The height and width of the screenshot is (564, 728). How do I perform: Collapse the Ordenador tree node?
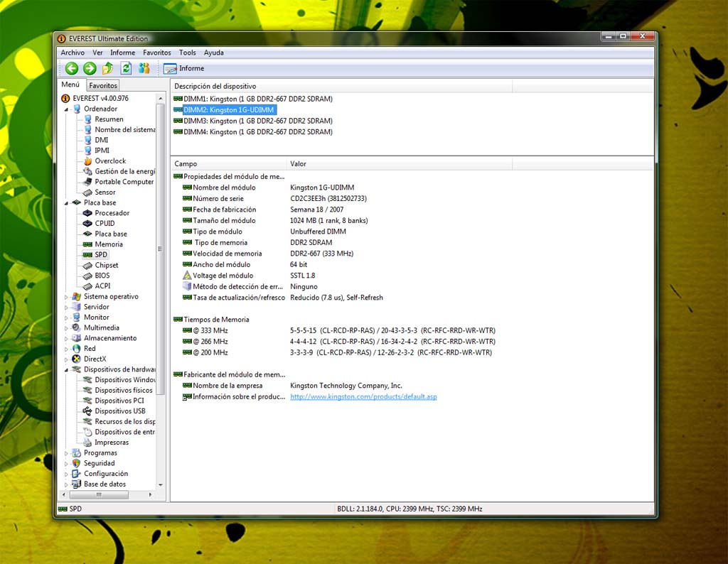pos(66,109)
